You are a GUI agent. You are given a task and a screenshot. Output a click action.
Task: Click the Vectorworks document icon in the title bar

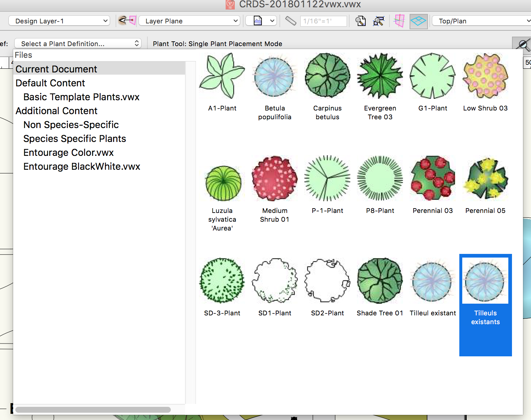tap(230, 4)
